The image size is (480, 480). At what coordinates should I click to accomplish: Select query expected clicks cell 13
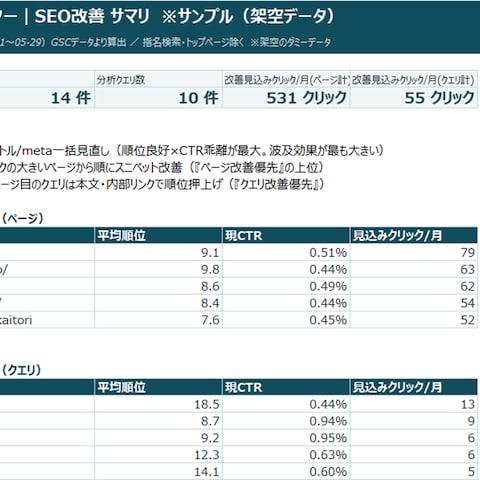click(414, 404)
